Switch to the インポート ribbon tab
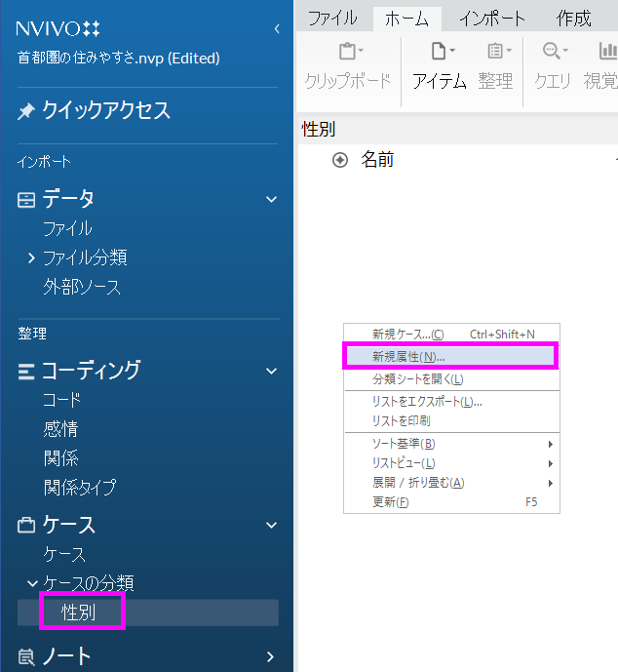This screenshot has height=672, width=618. [492, 18]
